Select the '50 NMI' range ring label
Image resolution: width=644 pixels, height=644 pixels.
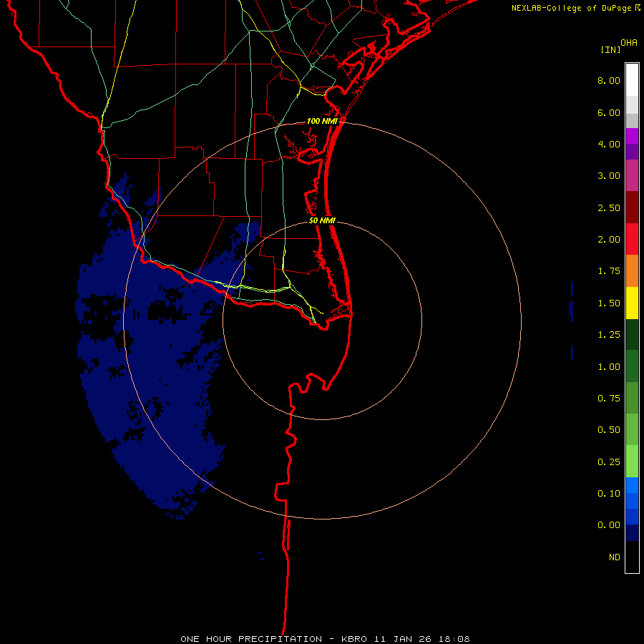point(323,220)
